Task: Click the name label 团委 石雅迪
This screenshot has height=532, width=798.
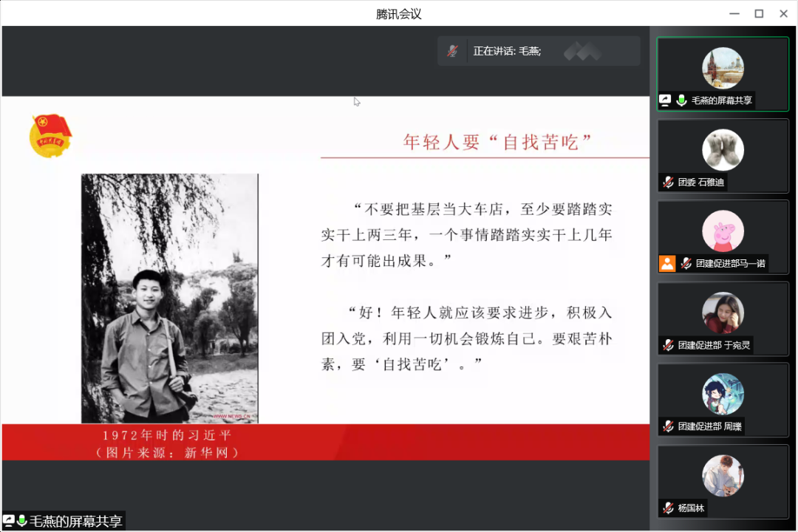Action: pyautogui.click(x=700, y=183)
